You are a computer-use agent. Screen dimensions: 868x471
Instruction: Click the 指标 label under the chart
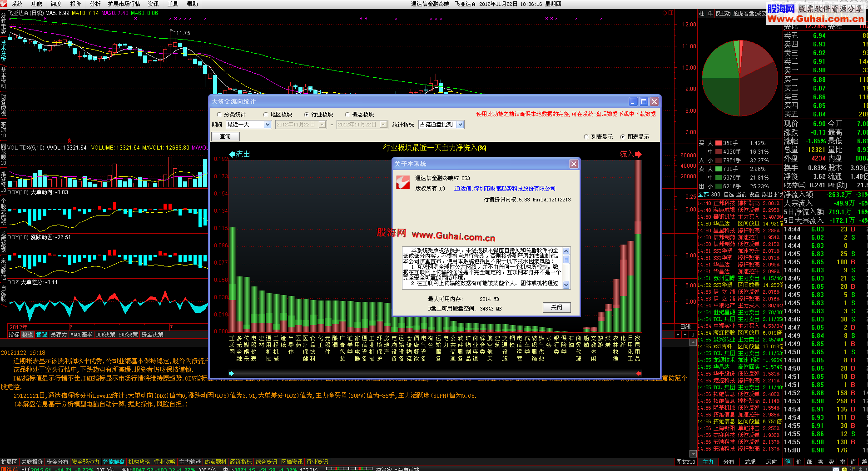[x=14, y=335]
